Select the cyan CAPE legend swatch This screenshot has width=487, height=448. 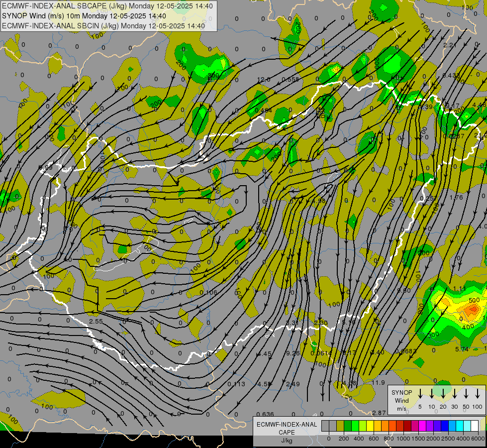(459, 426)
